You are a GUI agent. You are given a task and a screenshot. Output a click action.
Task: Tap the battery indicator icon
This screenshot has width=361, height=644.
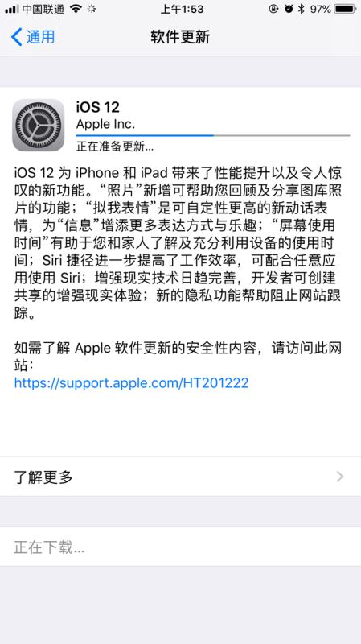pyautogui.click(x=345, y=9)
